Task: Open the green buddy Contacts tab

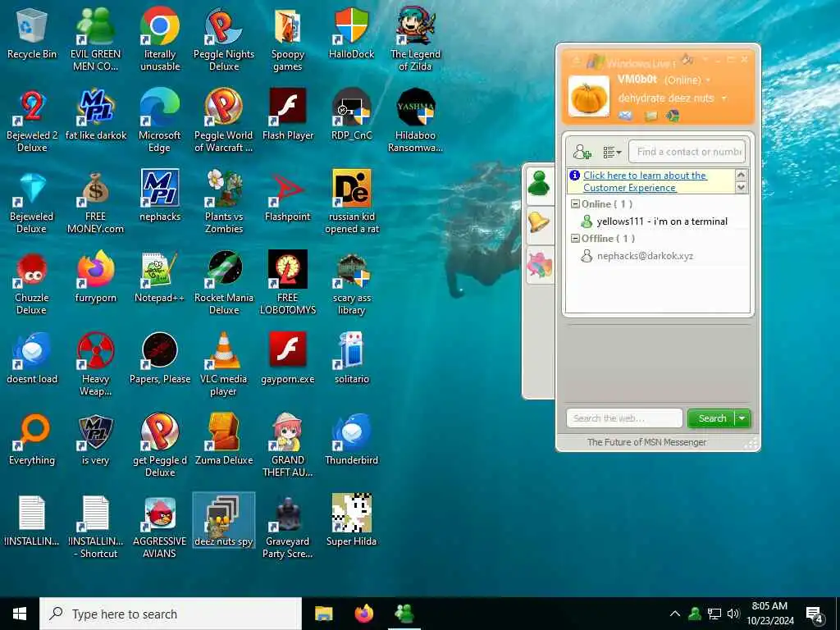Action: [540, 185]
